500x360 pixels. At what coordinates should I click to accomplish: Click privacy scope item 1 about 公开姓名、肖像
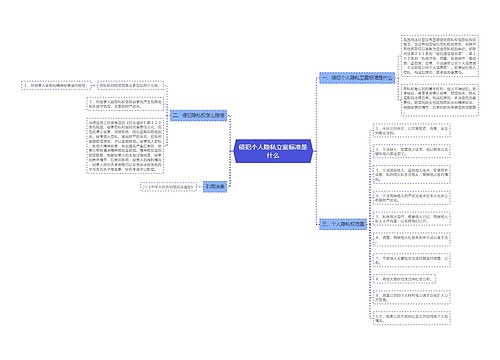pos(412,130)
